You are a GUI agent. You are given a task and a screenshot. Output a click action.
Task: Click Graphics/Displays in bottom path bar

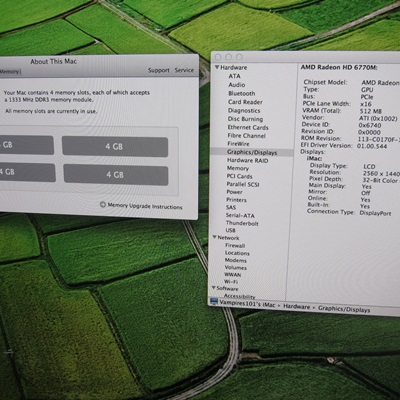(344, 309)
